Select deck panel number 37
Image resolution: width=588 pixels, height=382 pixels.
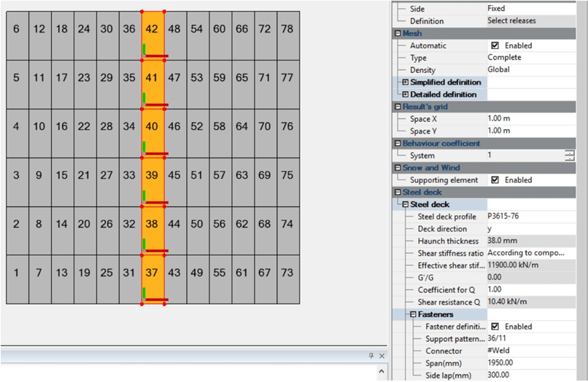(x=152, y=273)
